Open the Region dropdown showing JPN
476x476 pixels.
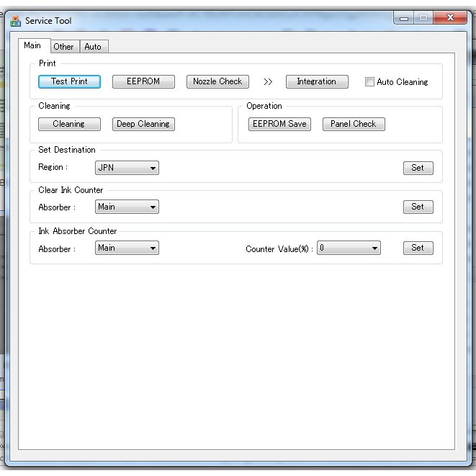pyautogui.click(x=127, y=168)
